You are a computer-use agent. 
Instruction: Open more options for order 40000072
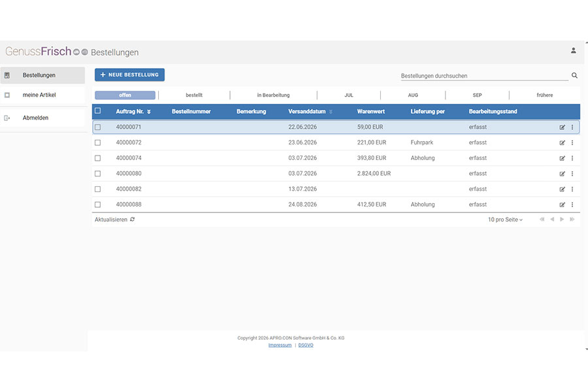click(572, 142)
